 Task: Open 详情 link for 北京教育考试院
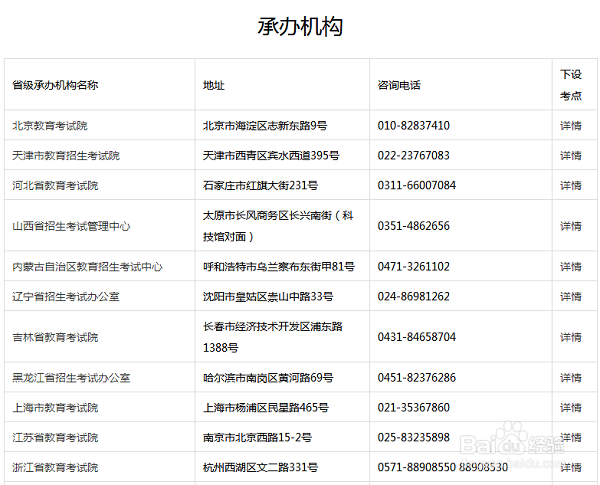tap(571, 126)
